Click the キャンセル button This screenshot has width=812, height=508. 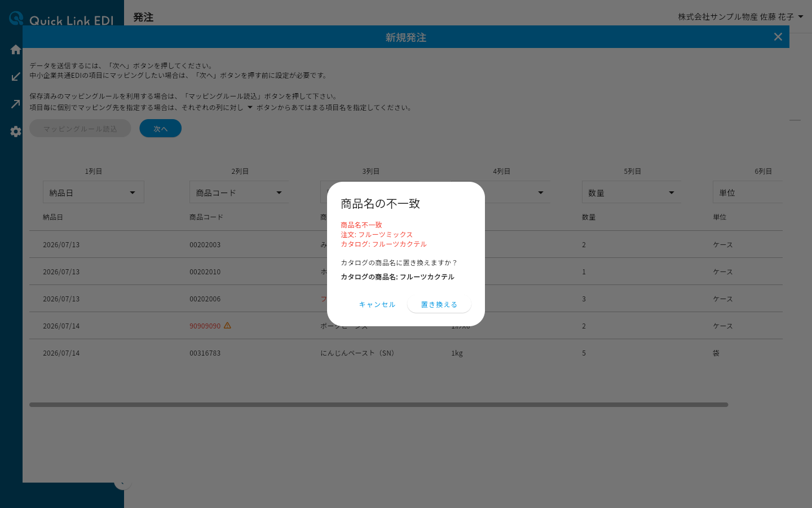377,304
